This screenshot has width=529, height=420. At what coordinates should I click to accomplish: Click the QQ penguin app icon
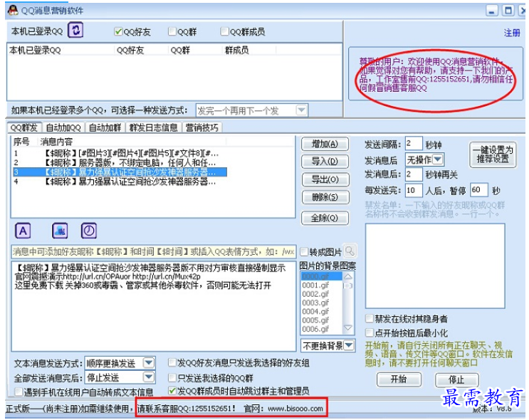[x=13, y=10]
